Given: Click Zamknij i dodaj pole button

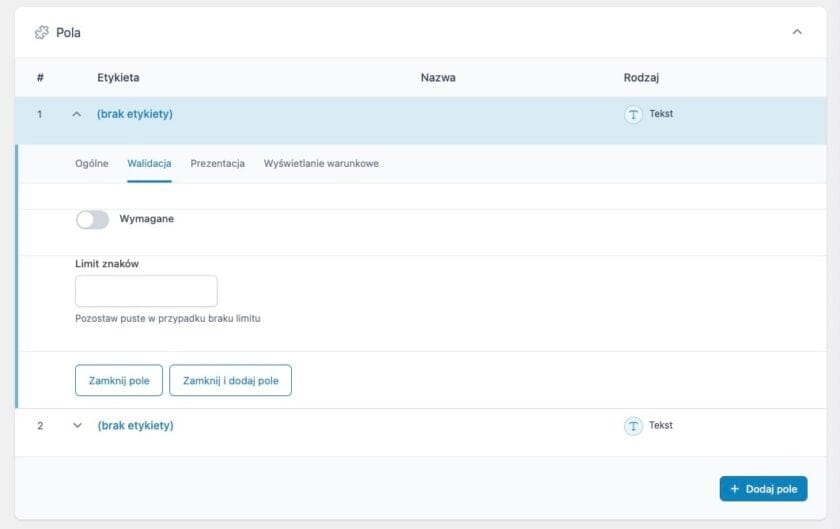Looking at the screenshot, I should coord(230,380).
